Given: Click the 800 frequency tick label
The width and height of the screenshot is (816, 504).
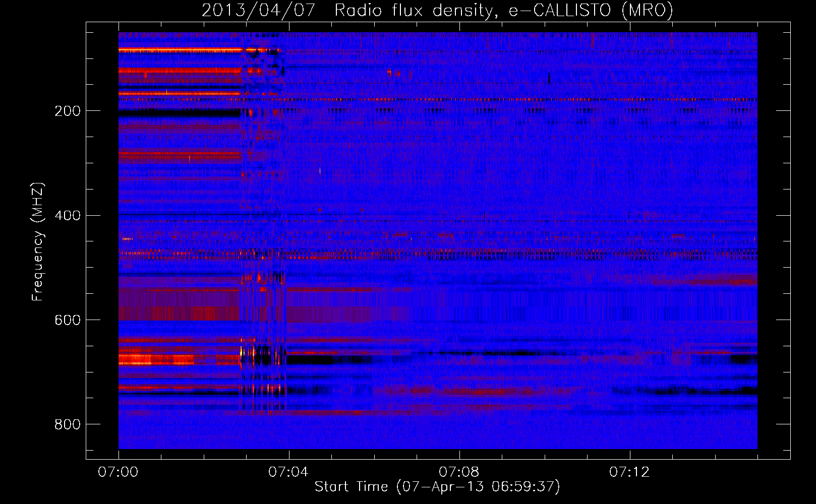Looking at the screenshot, I should click(68, 424).
